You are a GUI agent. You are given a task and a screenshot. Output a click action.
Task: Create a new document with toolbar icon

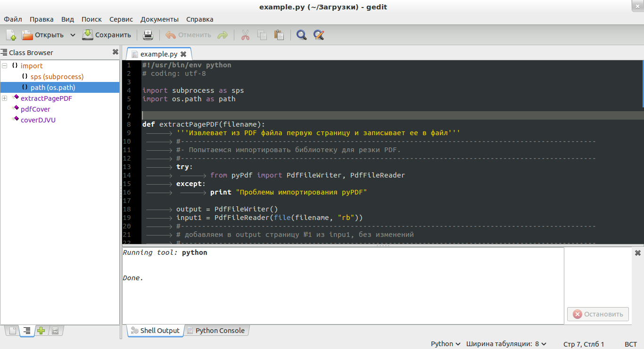(11, 35)
